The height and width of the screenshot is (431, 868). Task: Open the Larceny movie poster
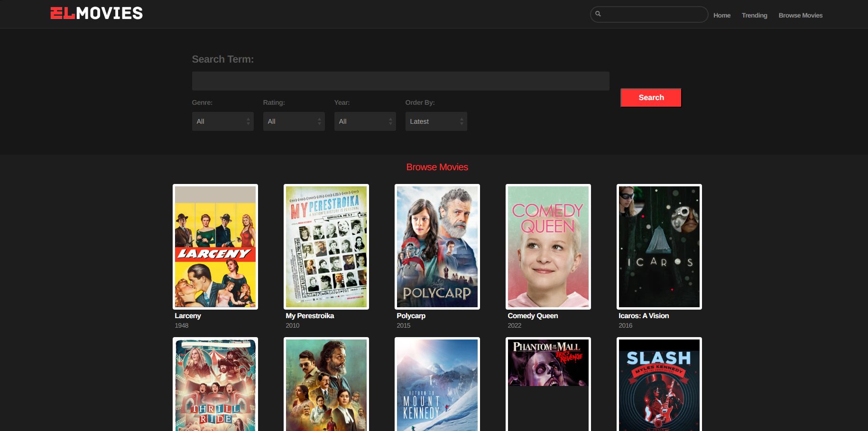point(215,247)
